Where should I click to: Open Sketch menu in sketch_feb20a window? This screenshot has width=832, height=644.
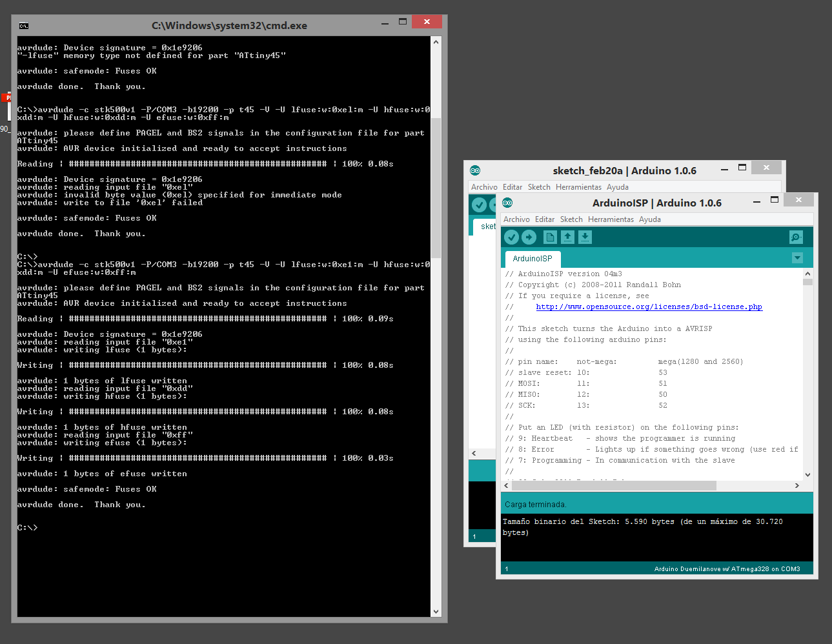[x=539, y=187]
